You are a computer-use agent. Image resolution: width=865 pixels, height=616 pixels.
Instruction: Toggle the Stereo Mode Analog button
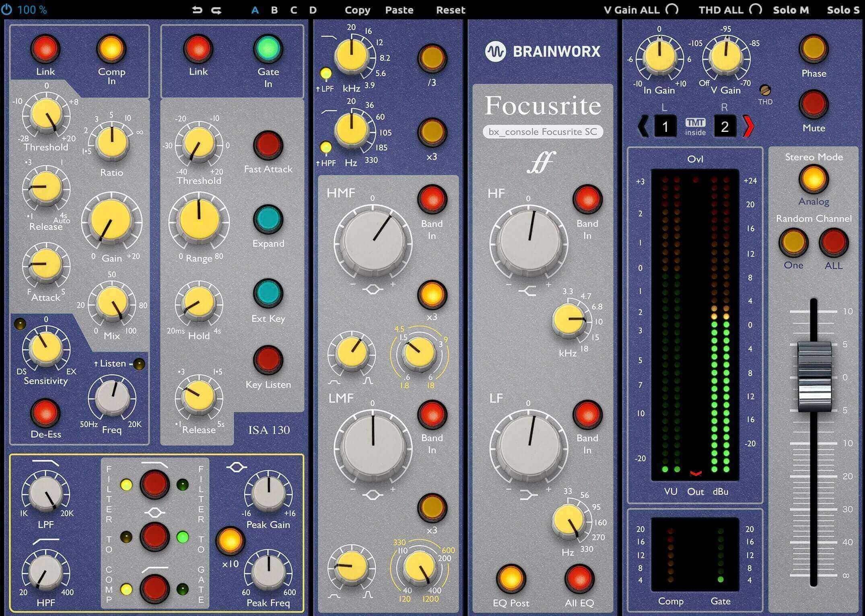click(x=814, y=179)
